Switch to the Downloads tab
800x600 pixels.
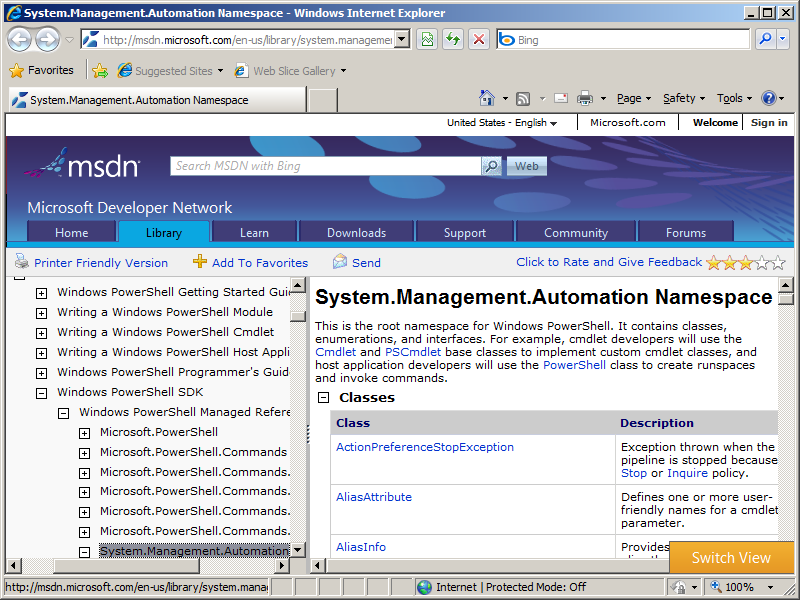point(356,233)
